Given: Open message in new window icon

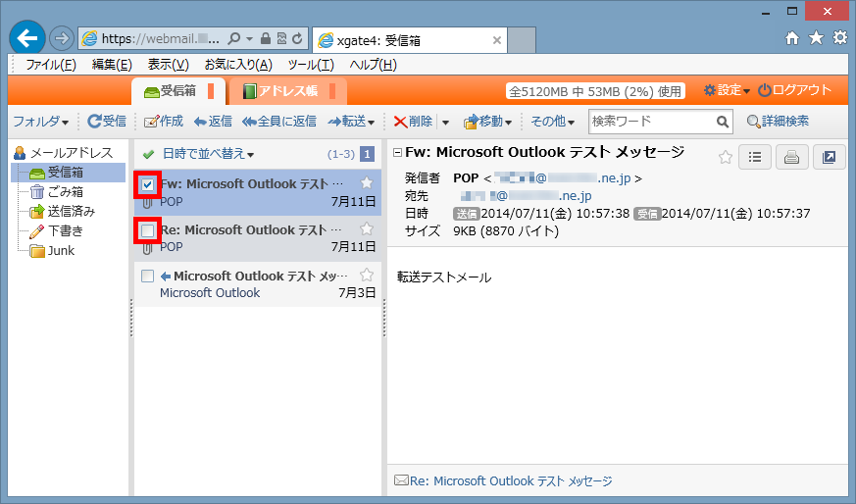Looking at the screenshot, I should click(x=829, y=157).
